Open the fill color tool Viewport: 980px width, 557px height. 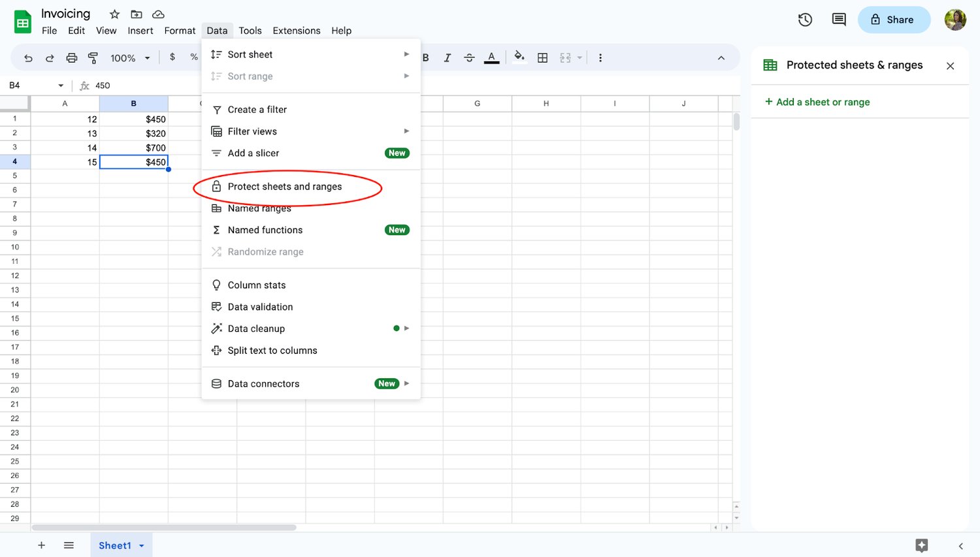click(x=519, y=57)
